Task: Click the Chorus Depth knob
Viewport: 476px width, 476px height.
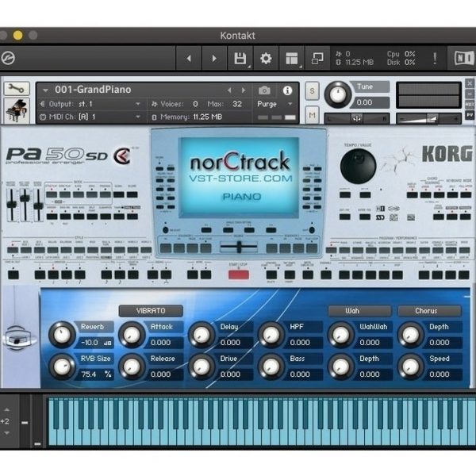Action: click(410, 335)
